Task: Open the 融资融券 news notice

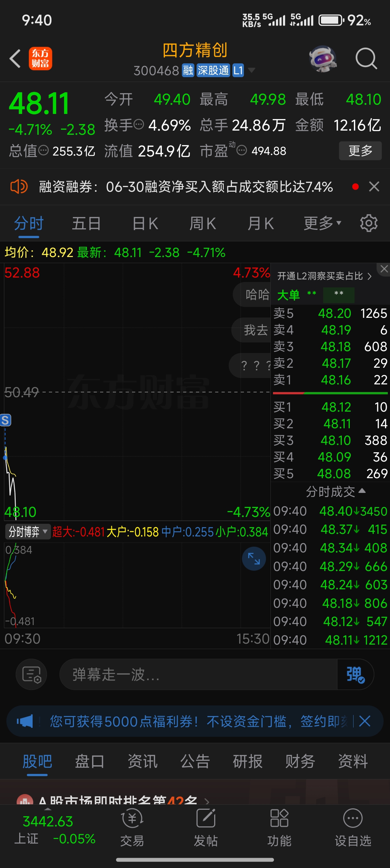Action: point(186,187)
